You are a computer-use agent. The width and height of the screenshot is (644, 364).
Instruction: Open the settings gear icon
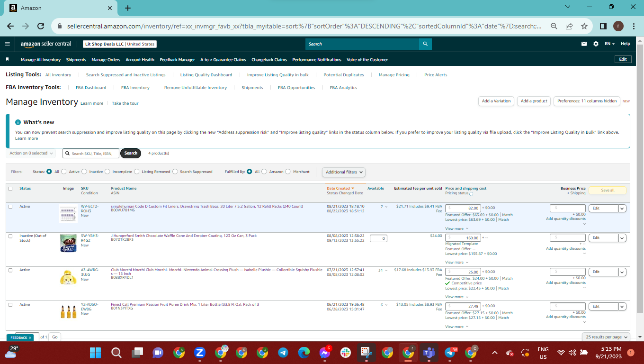[x=596, y=44]
